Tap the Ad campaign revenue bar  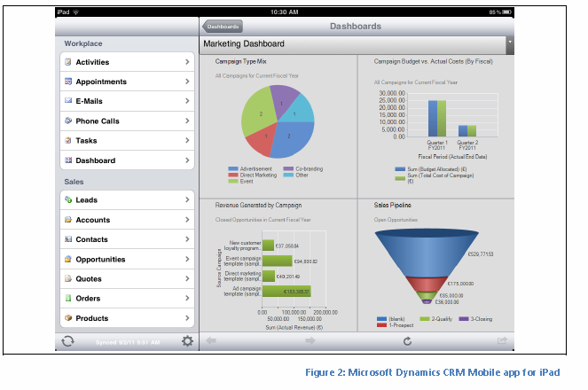tap(286, 291)
